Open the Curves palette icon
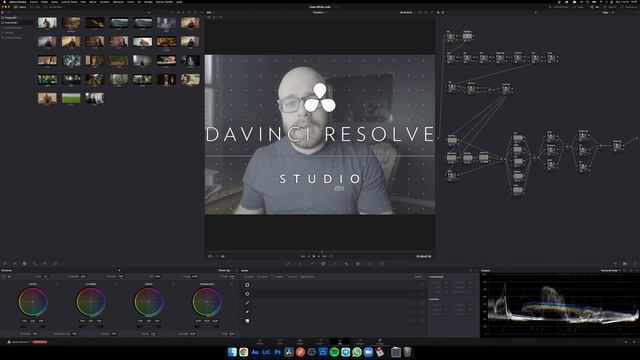Image resolution: width=640 pixels, height=360 pixels. (288, 264)
